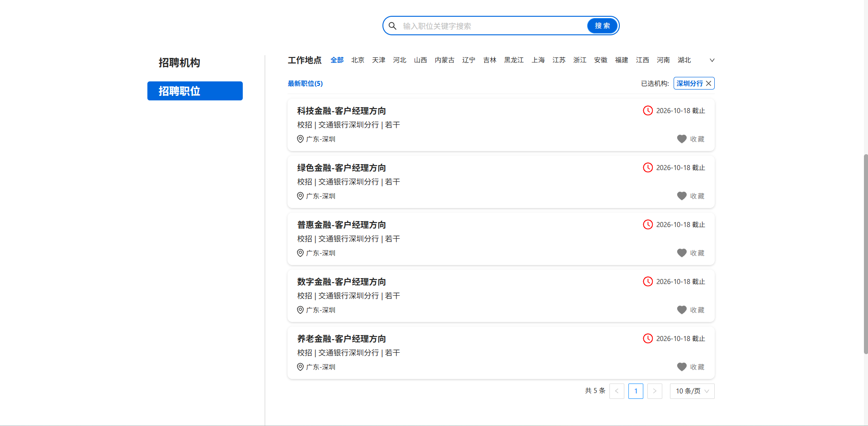
Task: Filter work location by 北京
Action: point(358,60)
